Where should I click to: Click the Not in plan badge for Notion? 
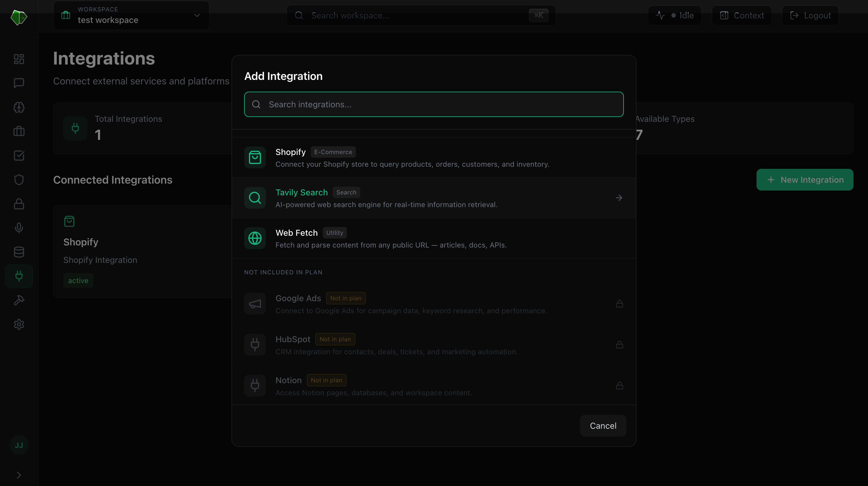tap(326, 380)
